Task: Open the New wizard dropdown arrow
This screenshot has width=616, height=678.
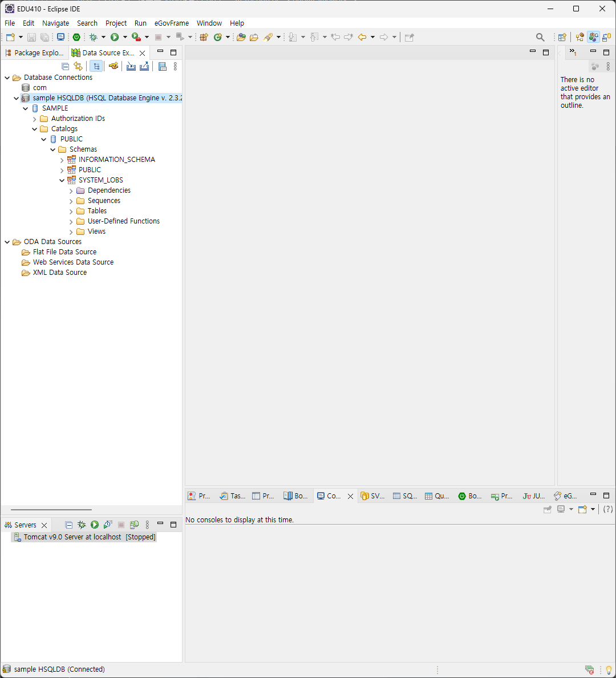Action: (21, 37)
